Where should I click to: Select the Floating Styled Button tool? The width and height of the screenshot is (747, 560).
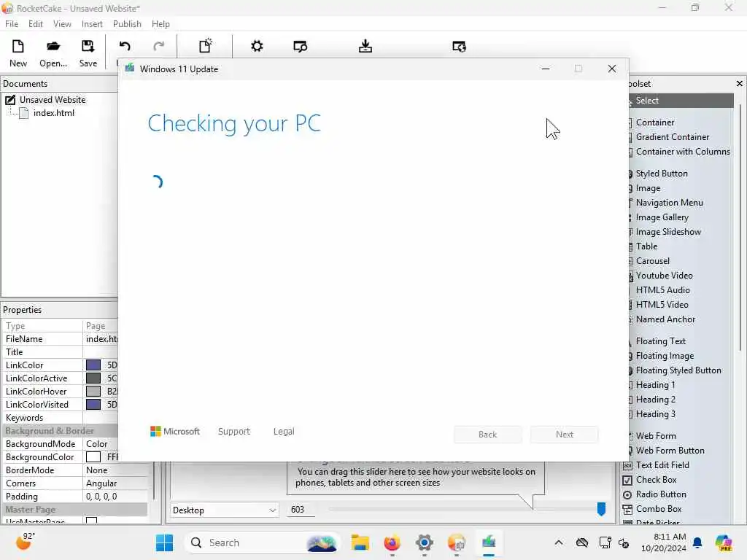[678, 370]
